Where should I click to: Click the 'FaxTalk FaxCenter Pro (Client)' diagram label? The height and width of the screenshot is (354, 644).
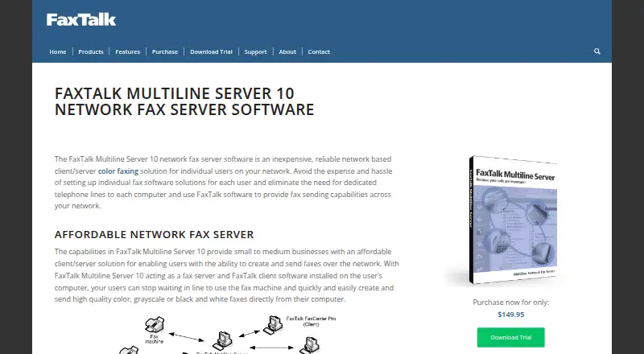point(311,321)
